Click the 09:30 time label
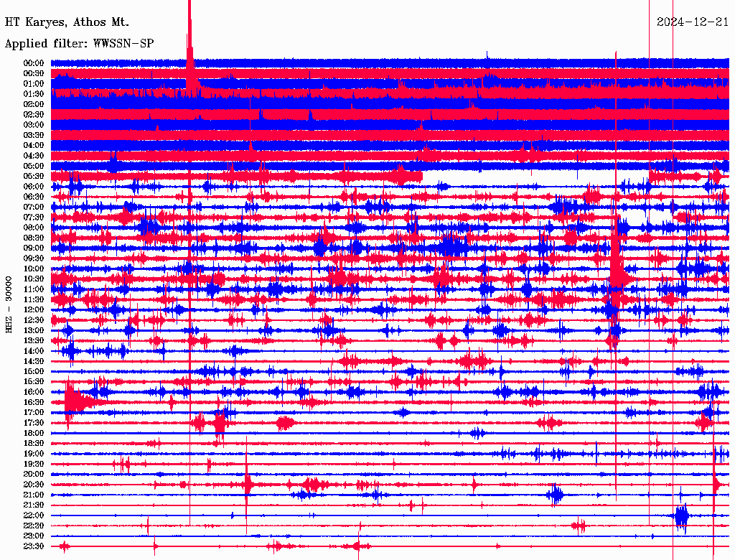Image resolution: width=735 pixels, height=560 pixels. pyautogui.click(x=34, y=258)
